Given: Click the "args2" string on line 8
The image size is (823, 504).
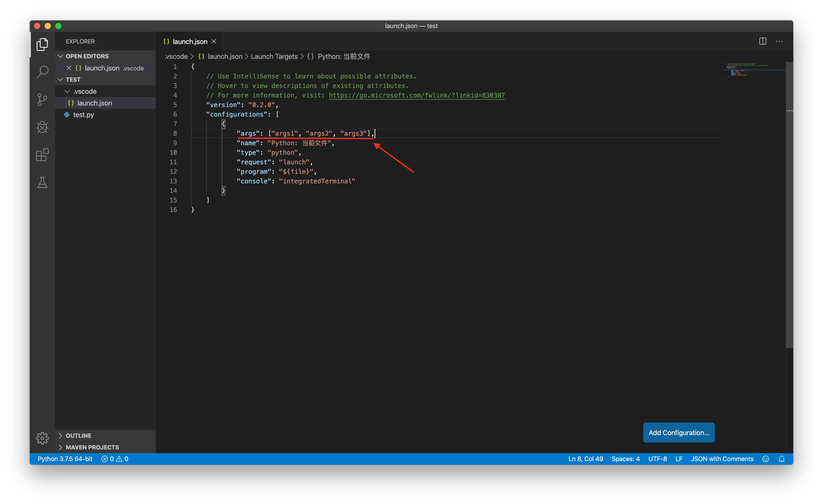Looking at the screenshot, I should (x=319, y=134).
